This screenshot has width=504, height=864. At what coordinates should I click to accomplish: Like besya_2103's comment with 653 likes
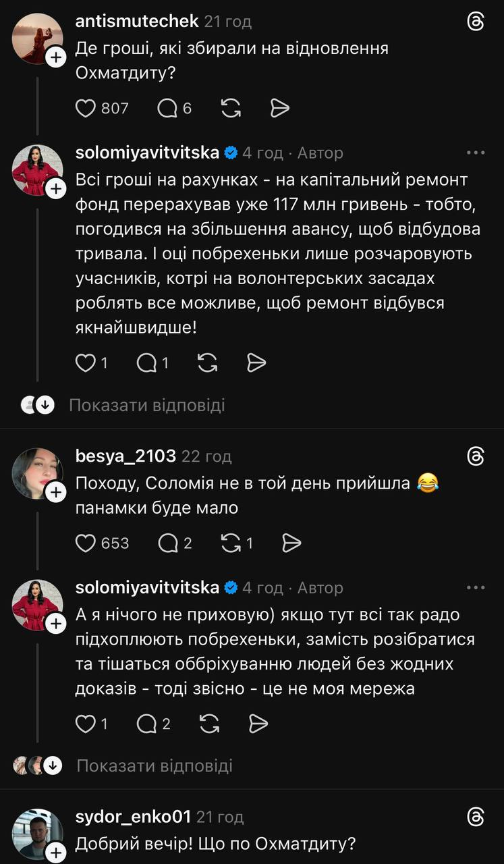[86, 543]
